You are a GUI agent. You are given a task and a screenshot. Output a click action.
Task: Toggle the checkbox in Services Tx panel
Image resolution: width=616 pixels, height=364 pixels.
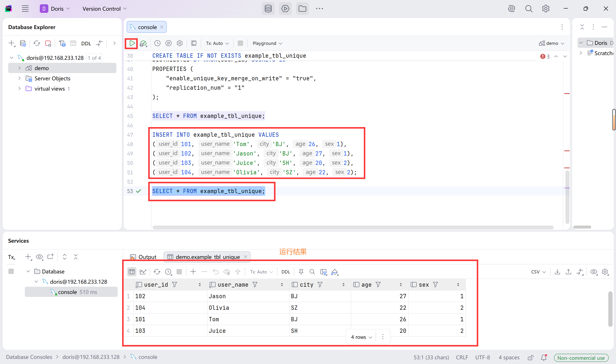tap(11, 271)
